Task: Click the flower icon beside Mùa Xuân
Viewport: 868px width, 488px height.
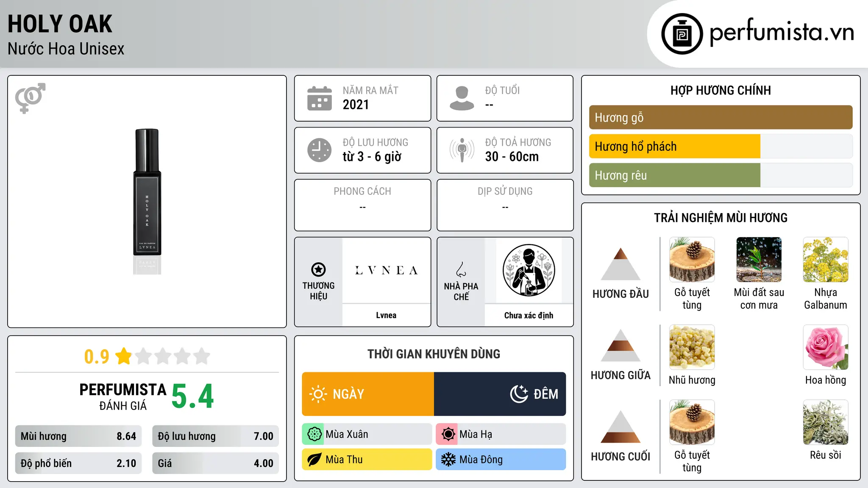Action: pos(314,434)
